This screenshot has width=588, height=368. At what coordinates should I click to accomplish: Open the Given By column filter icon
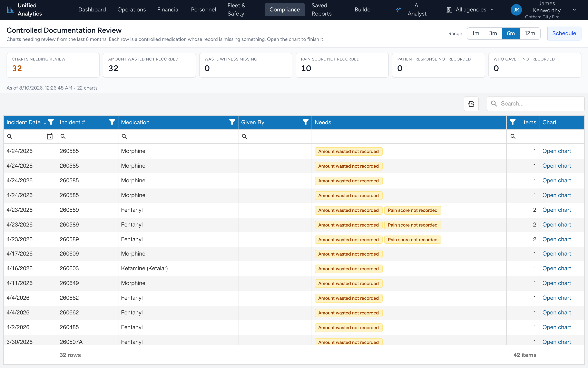coord(305,122)
